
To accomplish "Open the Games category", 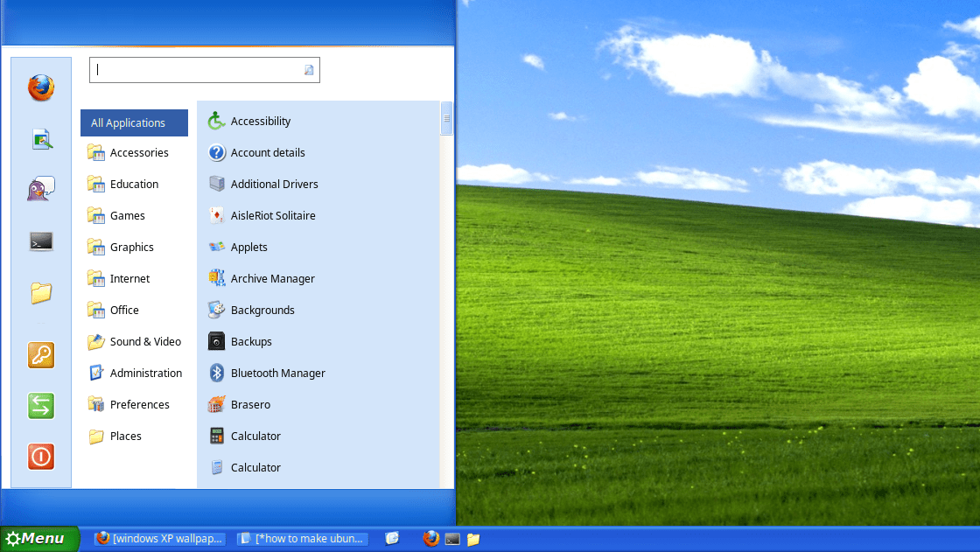I will 135,216.
